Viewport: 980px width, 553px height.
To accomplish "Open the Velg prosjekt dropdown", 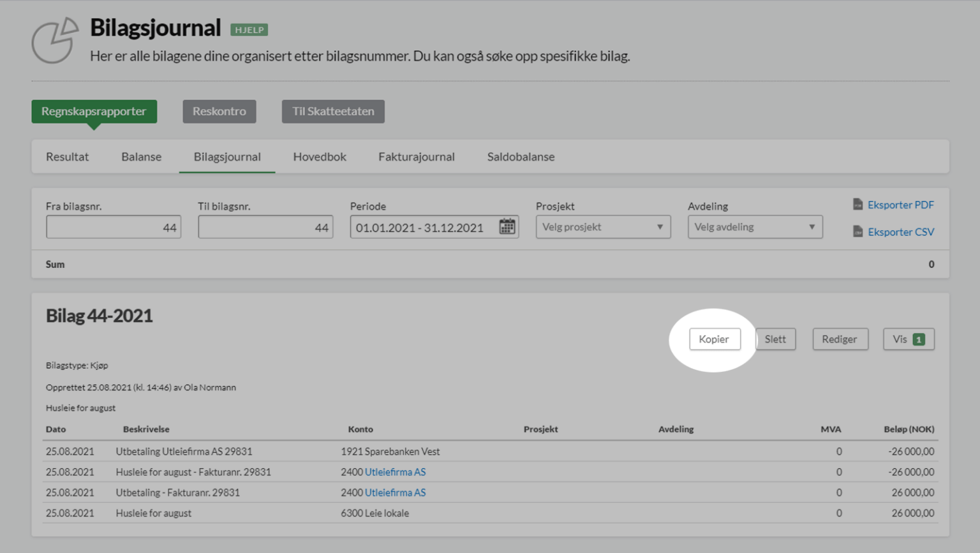I will (x=603, y=227).
